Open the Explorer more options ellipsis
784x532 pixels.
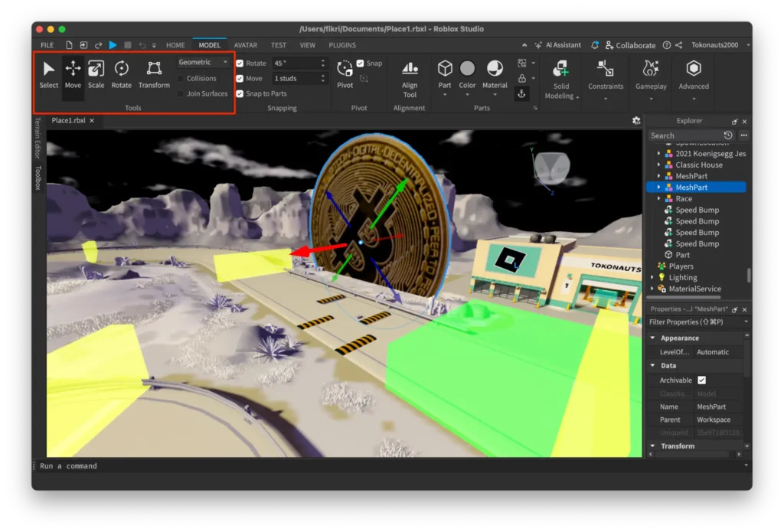click(x=744, y=135)
